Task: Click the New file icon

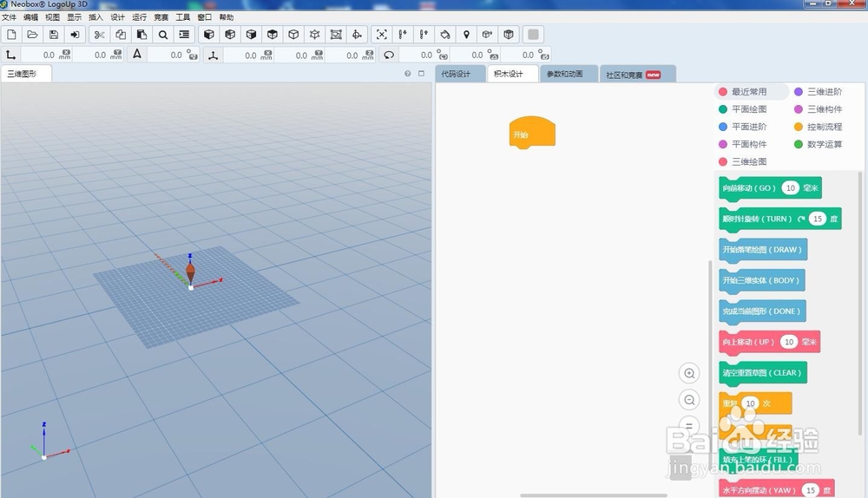Action: tap(11, 35)
